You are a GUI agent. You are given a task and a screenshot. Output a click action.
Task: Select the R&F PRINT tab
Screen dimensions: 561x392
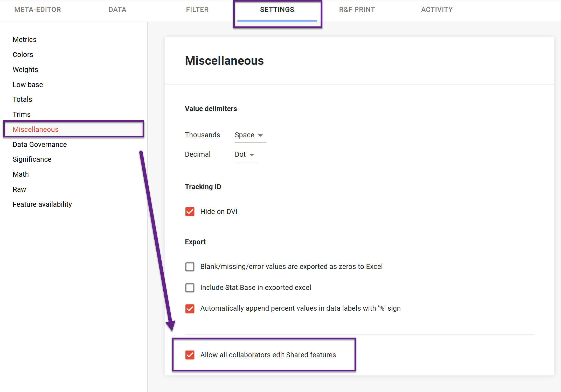[x=357, y=10]
